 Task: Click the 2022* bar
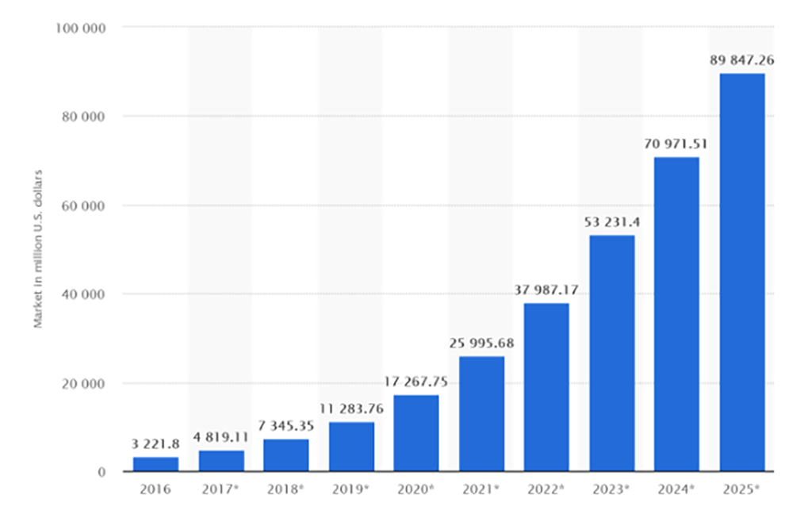[x=546, y=387]
